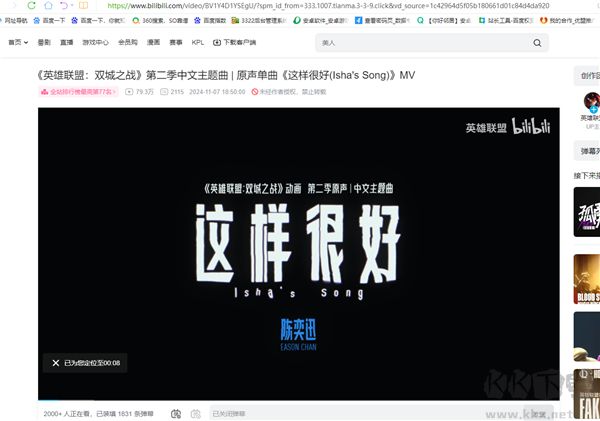Click the 已为您定位至00:08 position notice
Screen dimensions: 600x421
pyautogui.click(x=92, y=363)
